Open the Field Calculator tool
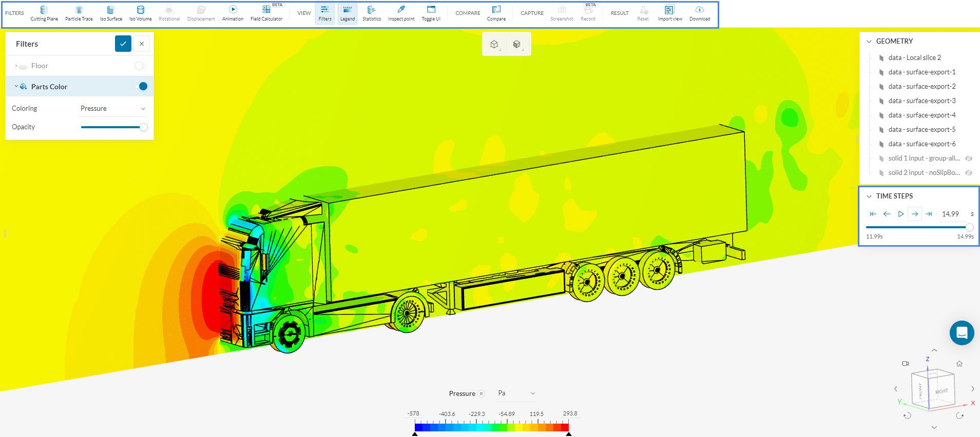Viewport: 980px width, 437px height. pos(266,13)
